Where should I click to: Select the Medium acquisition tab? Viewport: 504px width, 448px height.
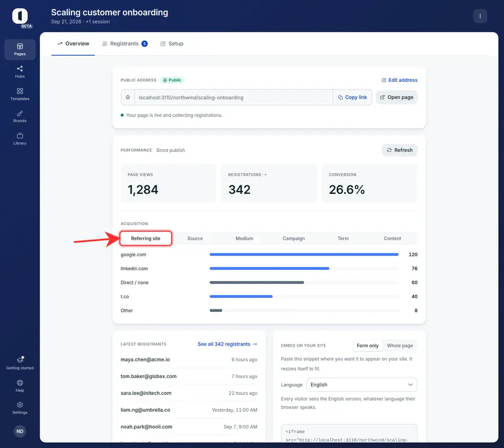pyautogui.click(x=244, y=238)
